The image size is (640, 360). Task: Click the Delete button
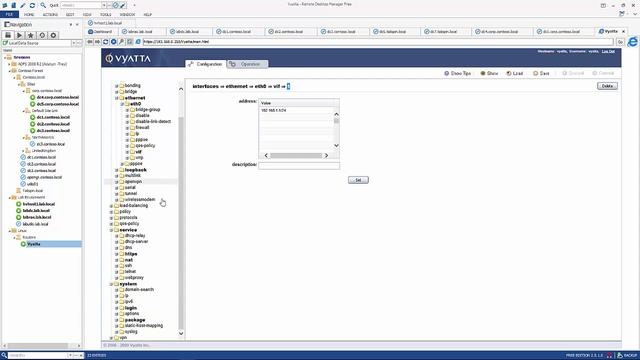point(607,86)
